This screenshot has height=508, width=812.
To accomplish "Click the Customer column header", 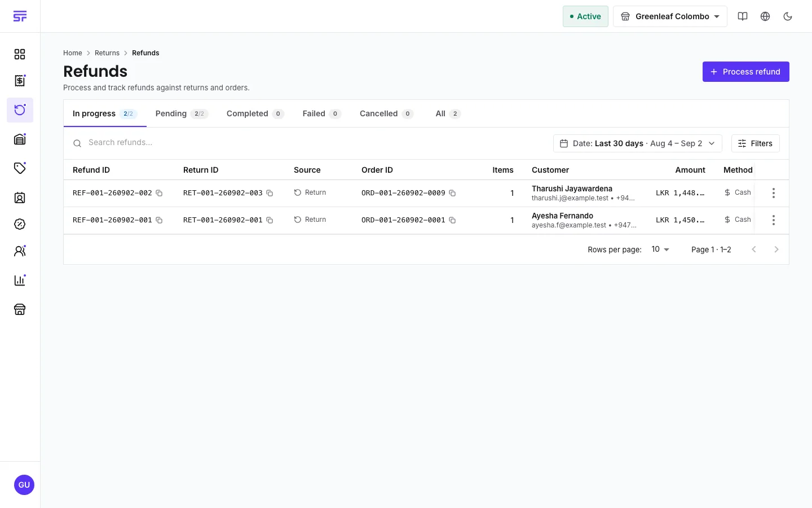I will [x=550, y=170].
